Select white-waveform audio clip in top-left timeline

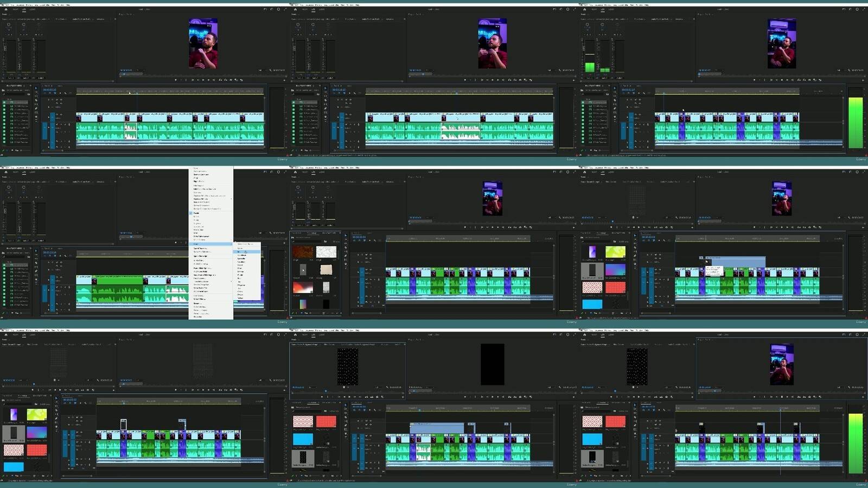[131, 132]
